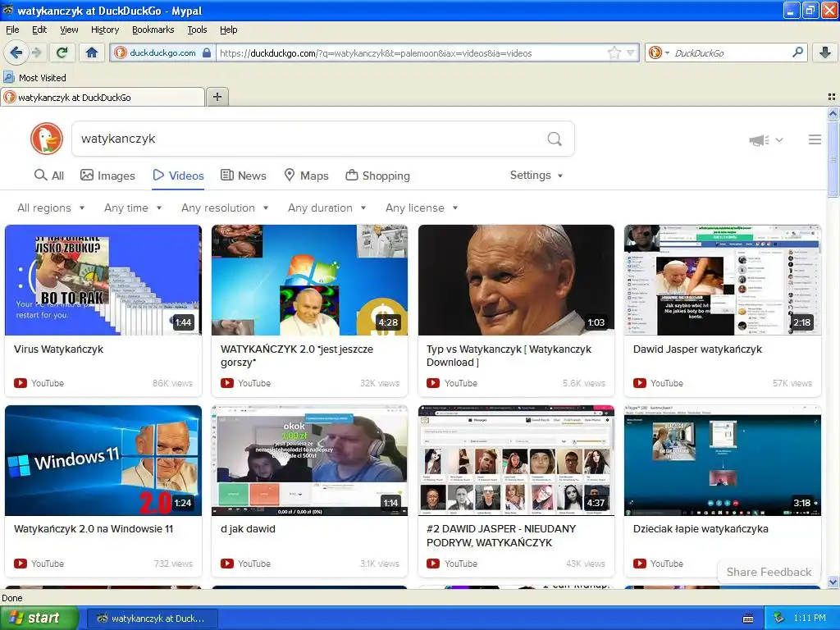Open the Bookmarks menu
This screenshot has height=630, width=840.
[x=153, y=30]
